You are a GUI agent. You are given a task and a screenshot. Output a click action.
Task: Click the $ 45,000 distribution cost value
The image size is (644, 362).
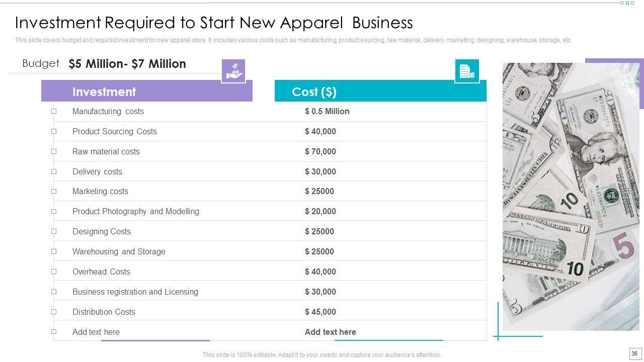tap(320, 312)
